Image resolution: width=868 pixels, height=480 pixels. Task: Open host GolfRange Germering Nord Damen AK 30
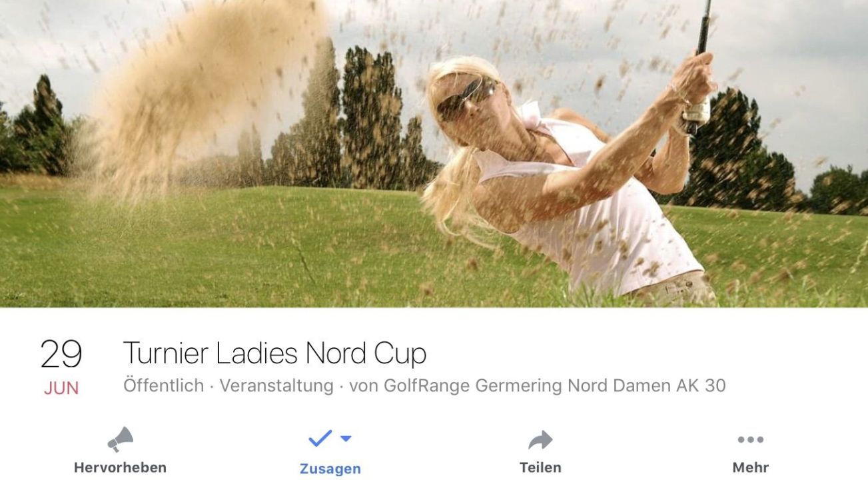tap(555, 386)
